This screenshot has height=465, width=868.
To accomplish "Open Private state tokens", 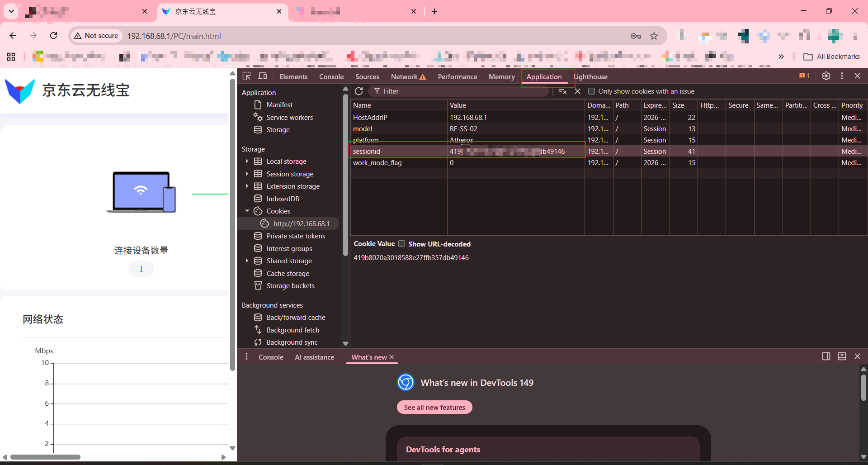I will 296,236.
